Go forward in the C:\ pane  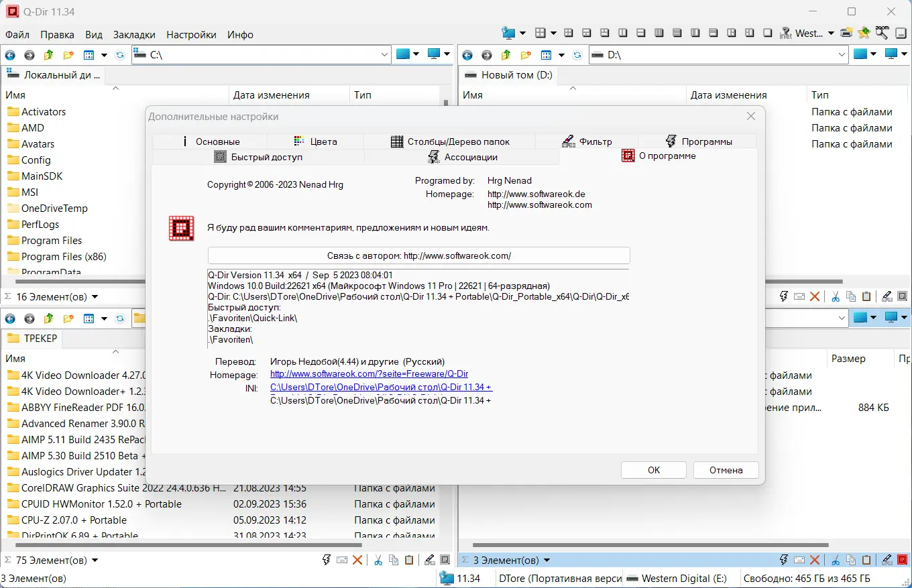[x=30, y=55]
